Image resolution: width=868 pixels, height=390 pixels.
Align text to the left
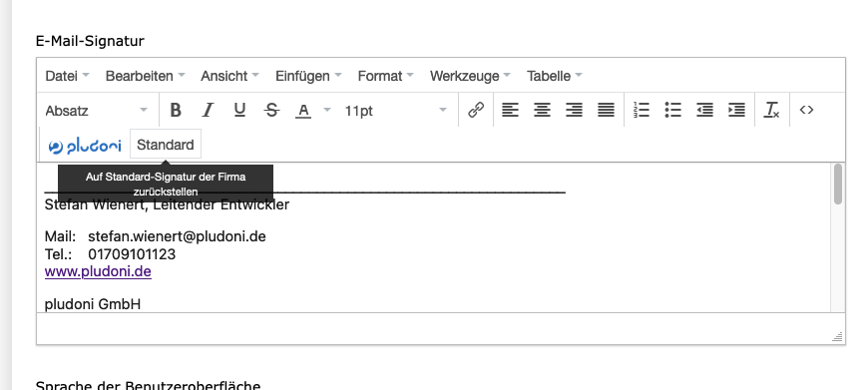click(510, 110)
